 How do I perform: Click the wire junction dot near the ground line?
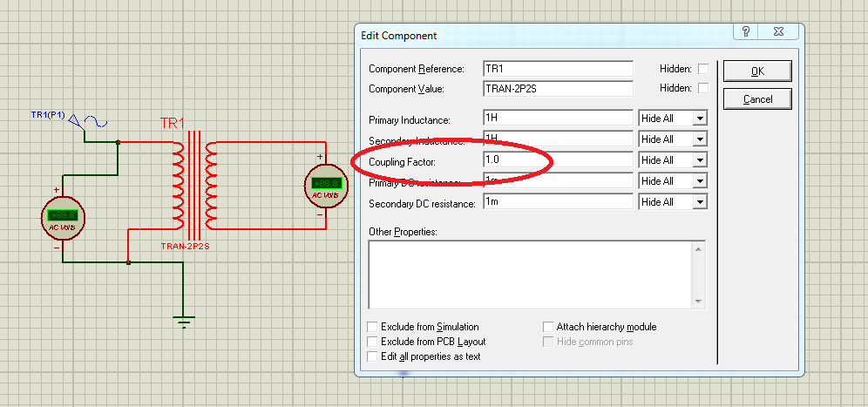[128, 262]
